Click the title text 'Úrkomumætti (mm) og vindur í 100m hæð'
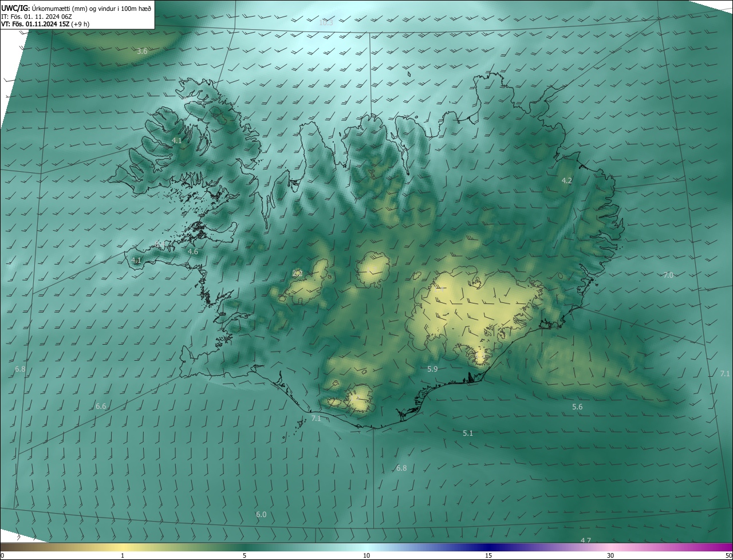 (x=92, y=8)
